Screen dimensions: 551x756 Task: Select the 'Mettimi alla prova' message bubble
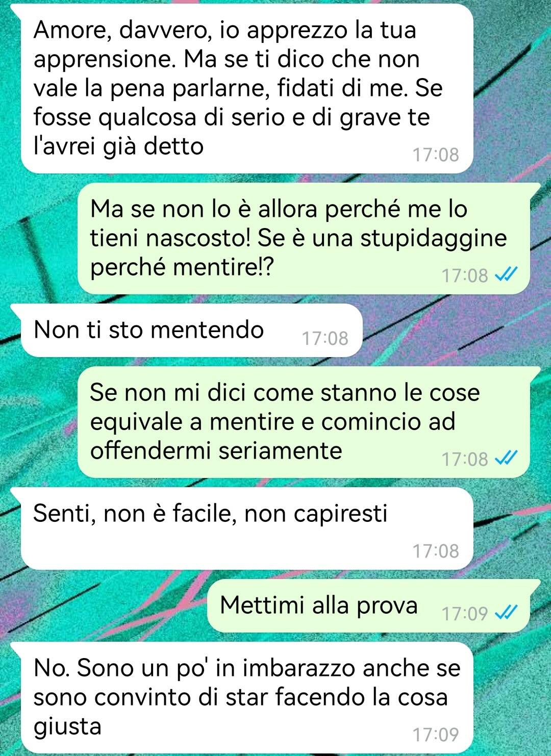click(x=368, y=606)
